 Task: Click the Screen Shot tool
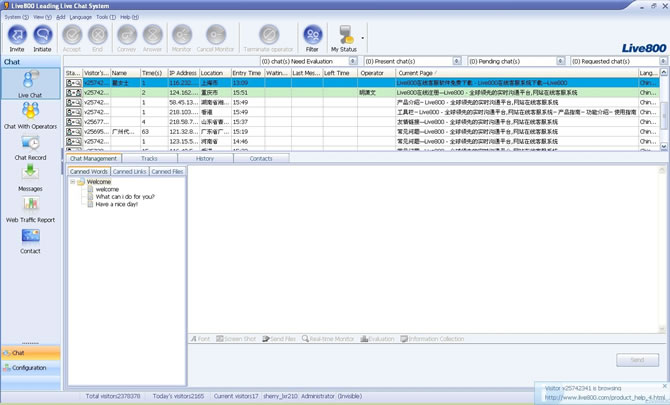click(x=236, y=339)
